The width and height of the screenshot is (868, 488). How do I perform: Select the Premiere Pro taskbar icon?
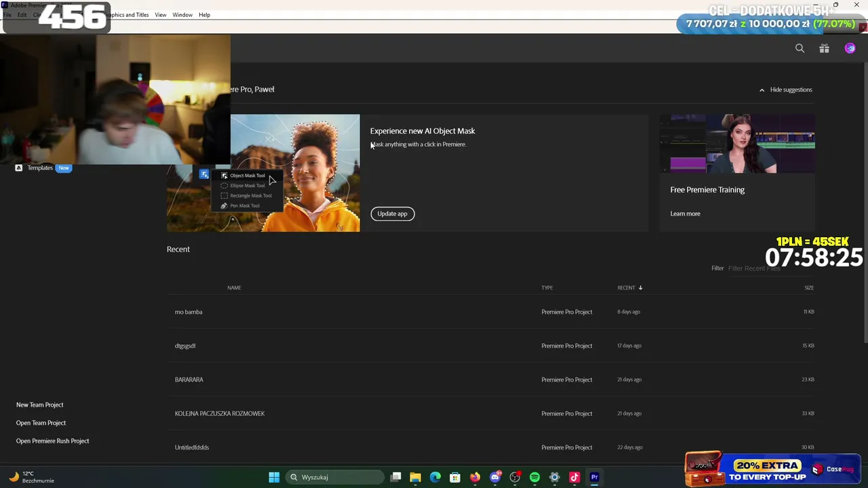pos(594,477)
